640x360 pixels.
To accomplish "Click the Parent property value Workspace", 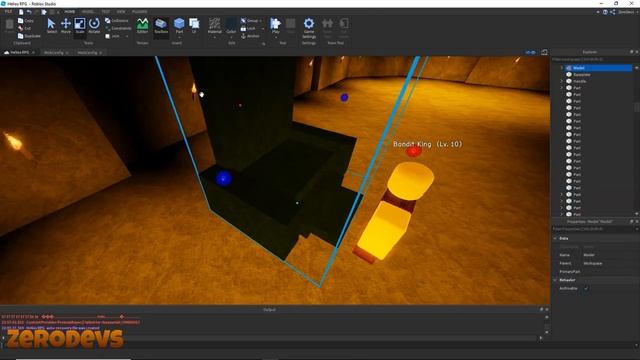I will click(593, 263).
